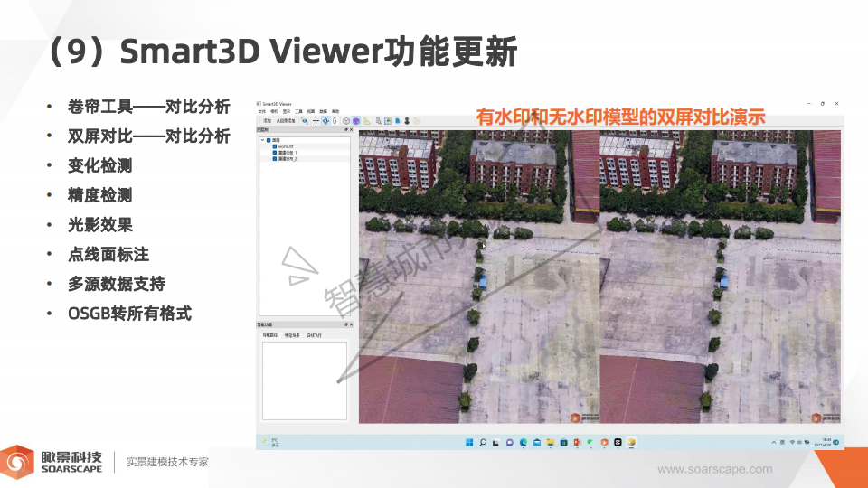Toggle the purple solid cube icon
Image resolution: width=868 pixels, height=488 pixels.
pos(356,120)
